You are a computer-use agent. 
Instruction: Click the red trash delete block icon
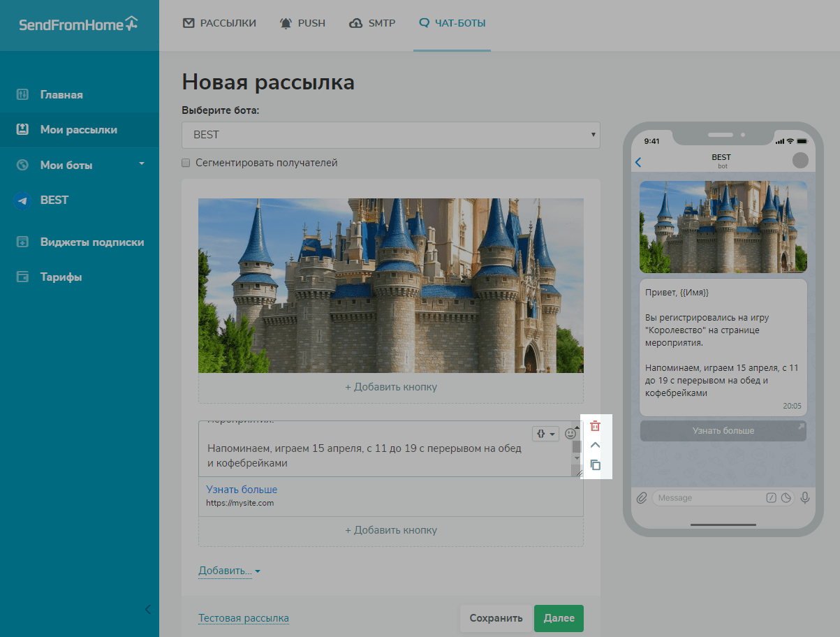595,426
